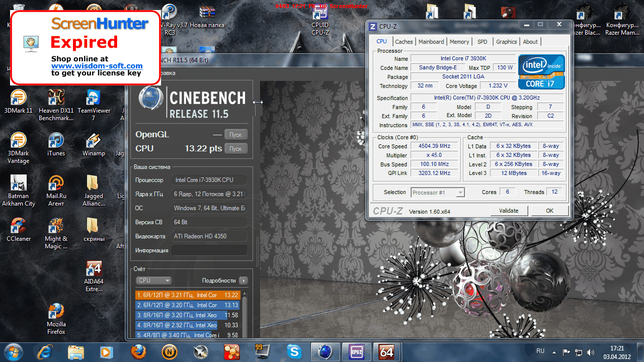The image size is (644, 362).
Task: Click the Skype taskbar icon
Action: click(294, 351)
